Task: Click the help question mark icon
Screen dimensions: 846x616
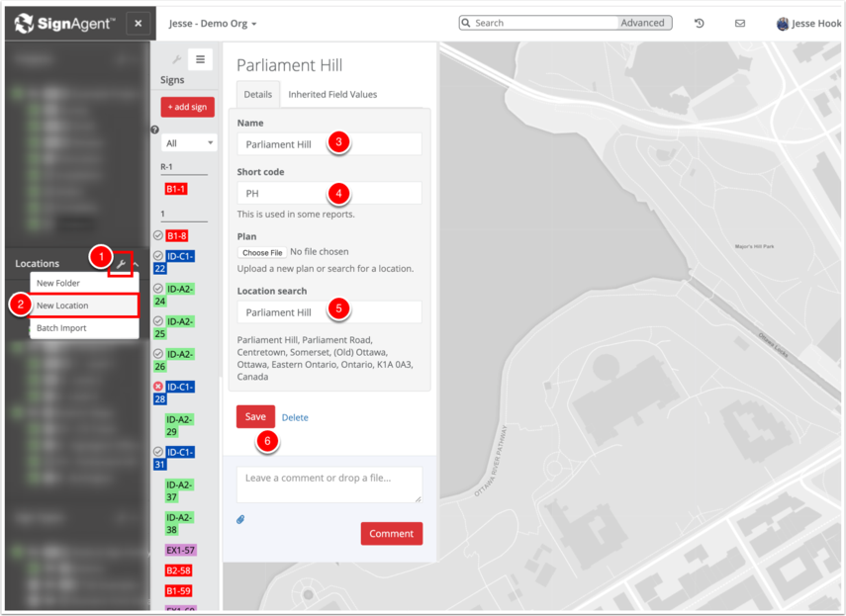Action: tap(154, 130)
